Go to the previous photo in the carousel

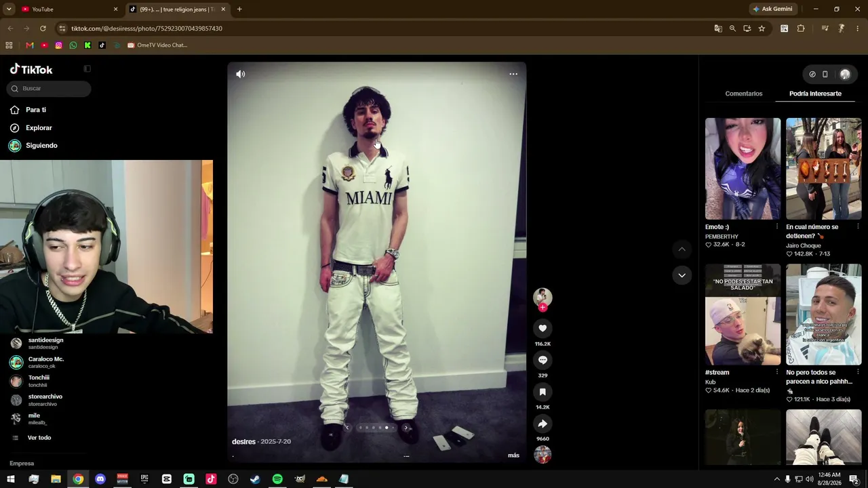347,428
